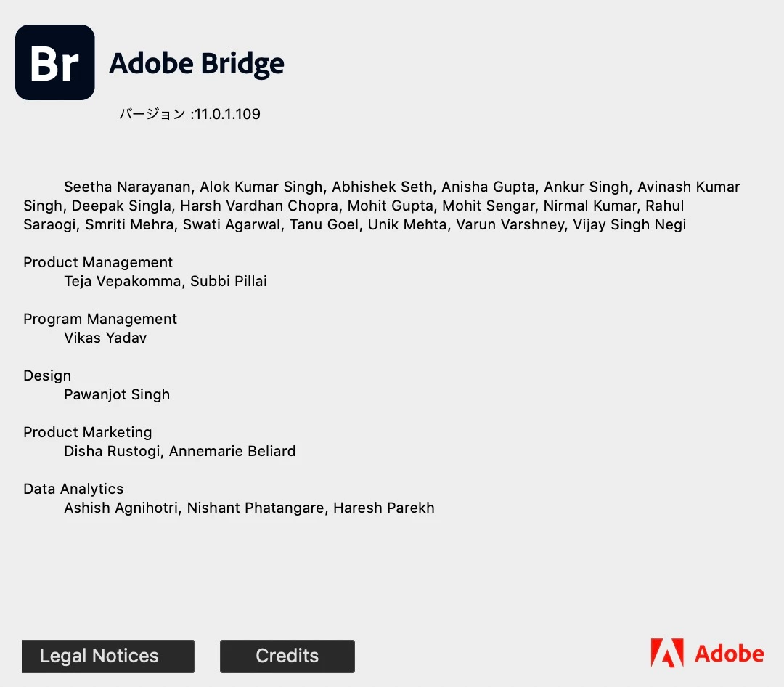Click the name Pawanjot Singh

click(117, 394)
